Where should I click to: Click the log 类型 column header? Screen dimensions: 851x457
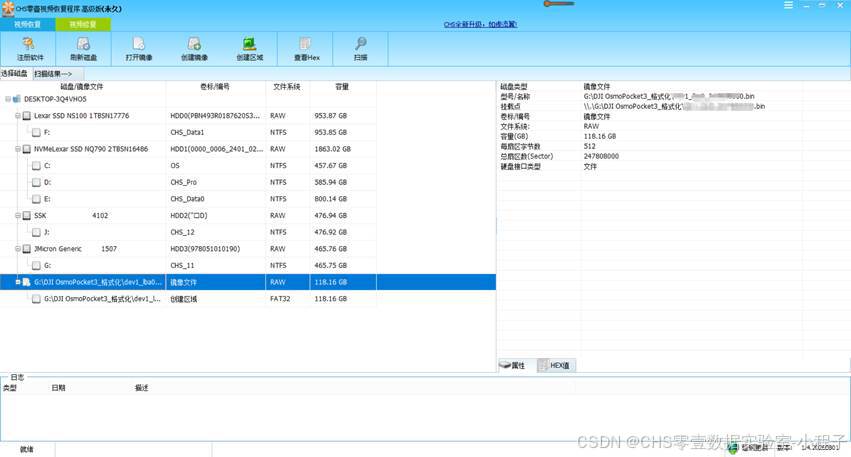(x=10, y=388)
